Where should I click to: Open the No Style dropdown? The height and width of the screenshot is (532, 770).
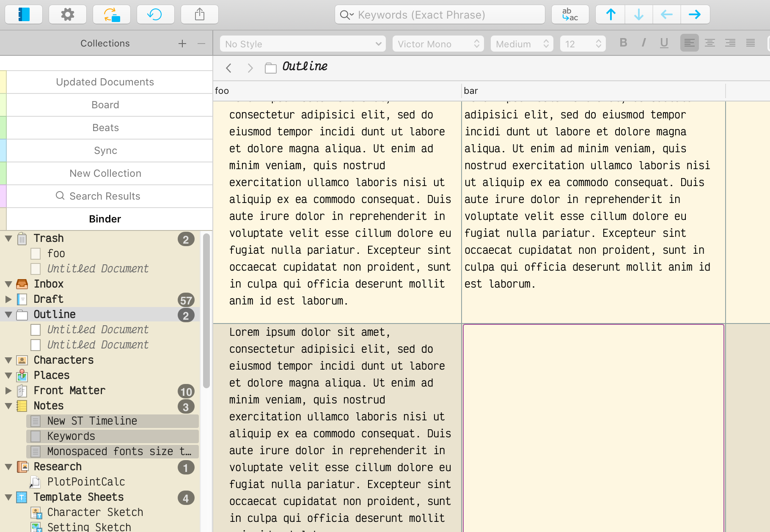click(x=302, y=44)
